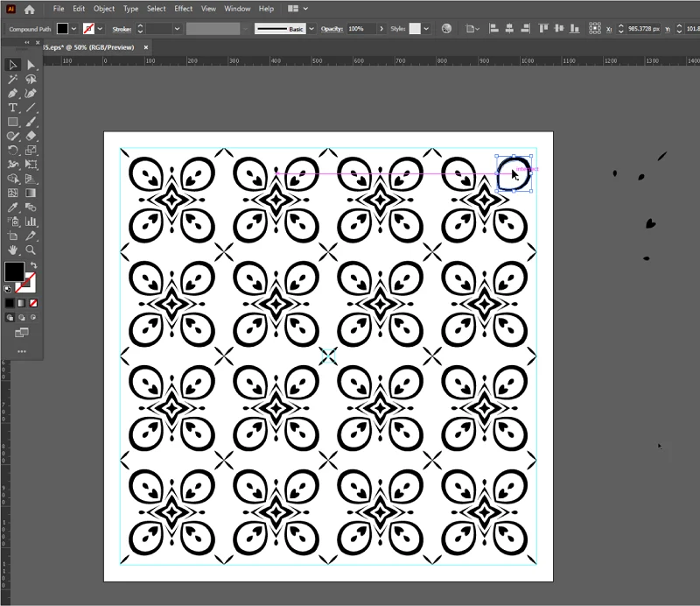
Task: Open graphic Style dropdown
Action: click(426, 29)
